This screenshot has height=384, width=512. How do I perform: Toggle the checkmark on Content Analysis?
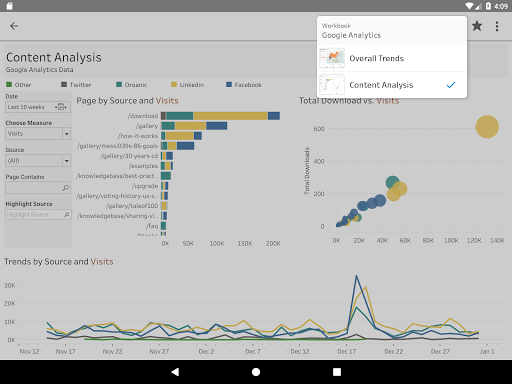[451, 85]
